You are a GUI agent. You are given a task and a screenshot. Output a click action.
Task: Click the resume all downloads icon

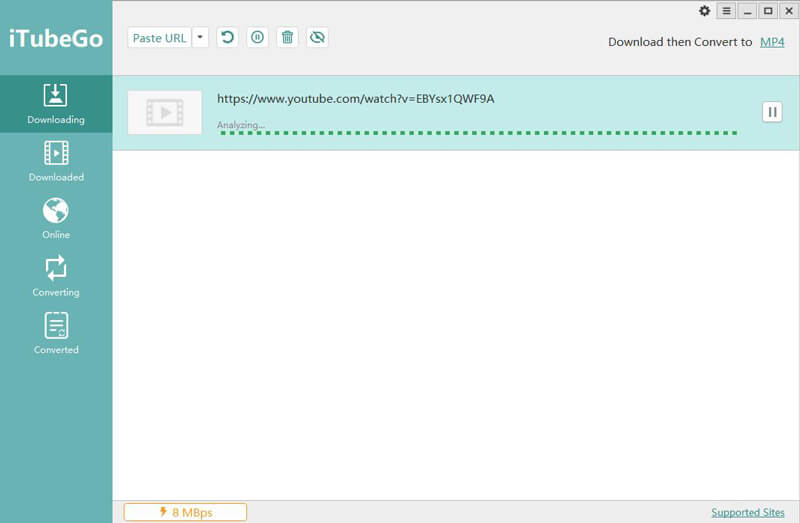228,37
